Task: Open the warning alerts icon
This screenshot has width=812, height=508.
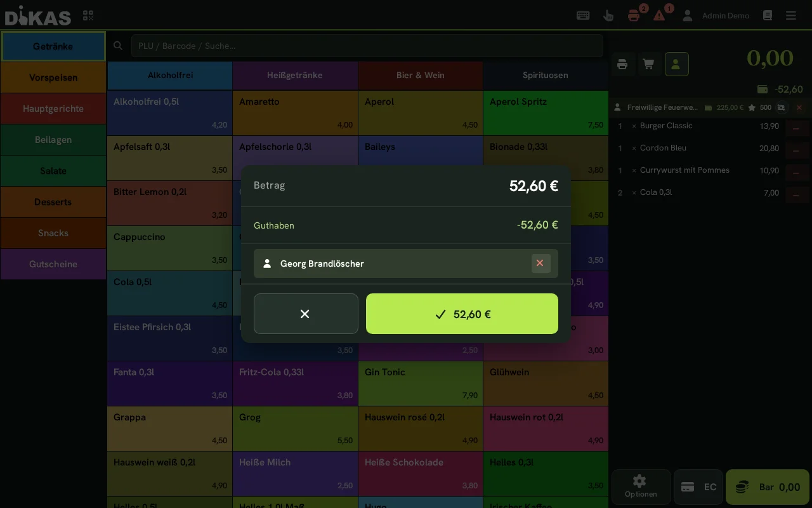Action: [660, 15]
